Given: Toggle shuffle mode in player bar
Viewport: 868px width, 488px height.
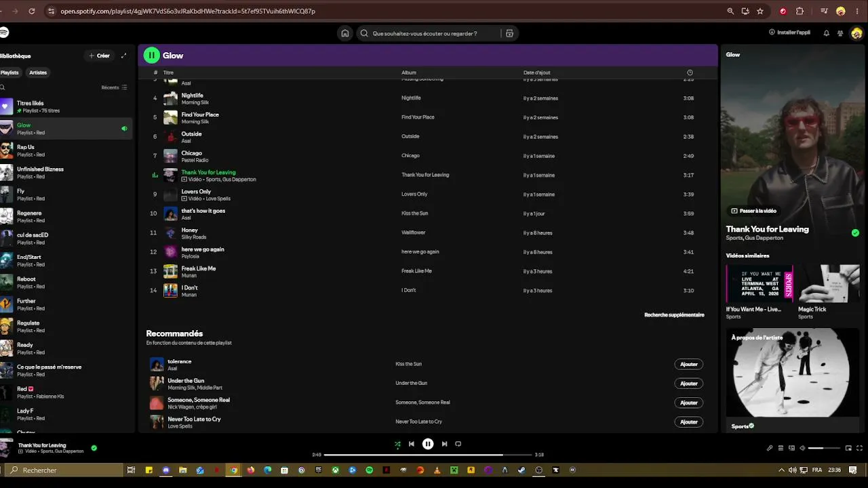Looking at the screenshot, I should click(397, 444).
